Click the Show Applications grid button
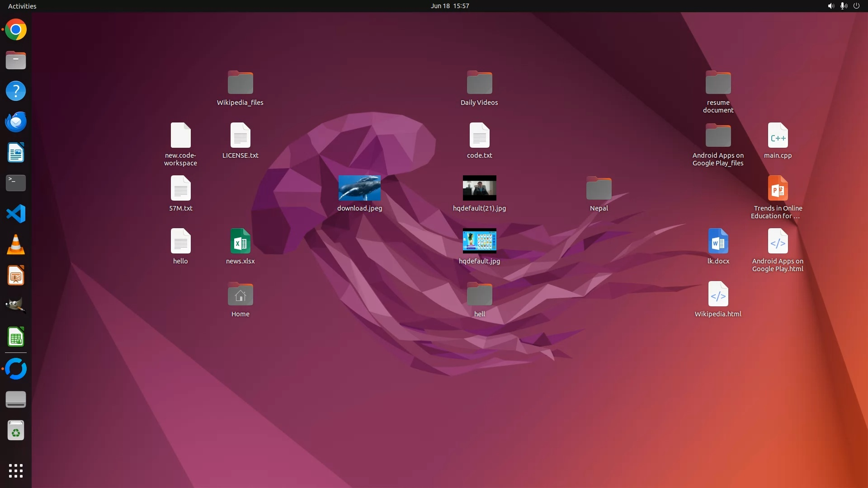 (16, 470)
